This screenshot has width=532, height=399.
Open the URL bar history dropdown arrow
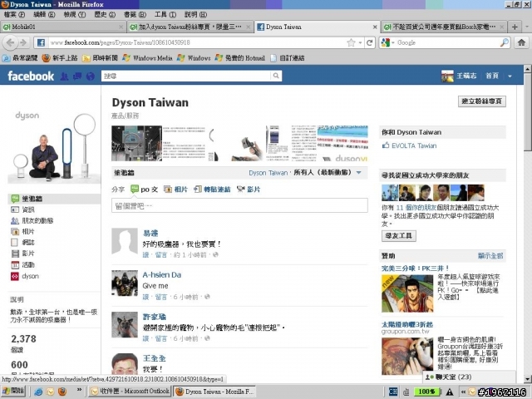[360, 42]
